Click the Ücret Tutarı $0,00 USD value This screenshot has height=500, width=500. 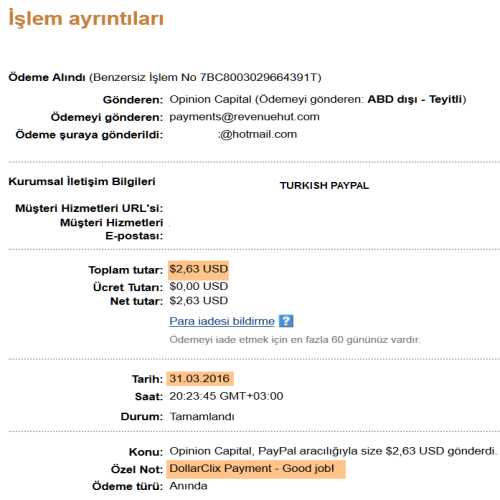[x=199, y=286]
